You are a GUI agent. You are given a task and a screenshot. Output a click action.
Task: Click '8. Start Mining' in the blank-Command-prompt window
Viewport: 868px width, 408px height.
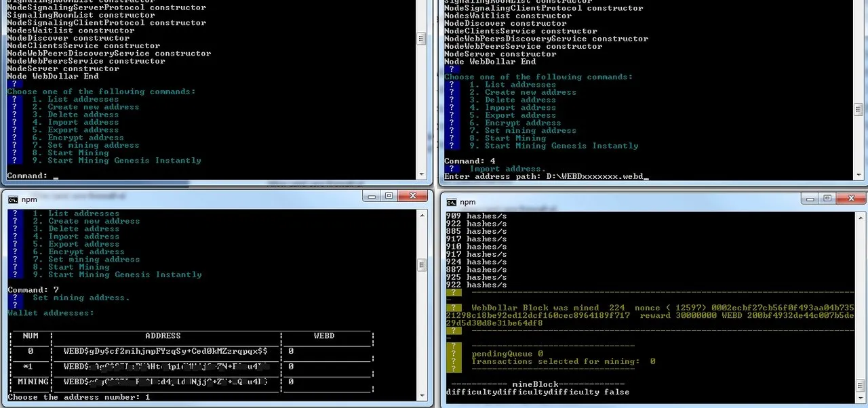71,153
